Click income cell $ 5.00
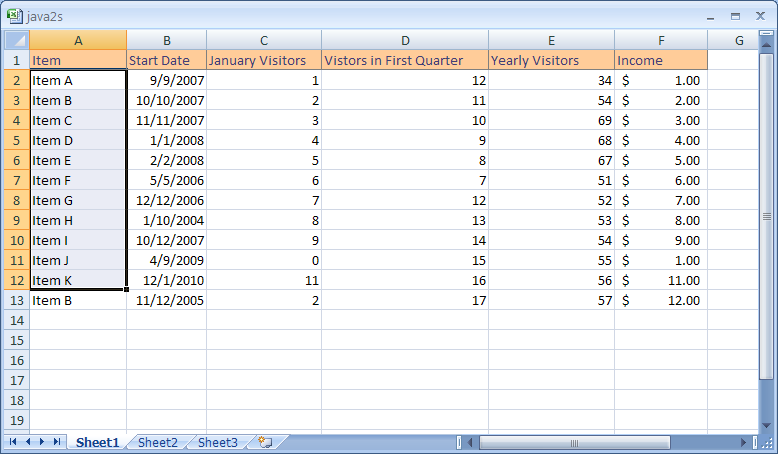Screen dimensions: 778x454 pyautogui.click(x=661, y=160)
